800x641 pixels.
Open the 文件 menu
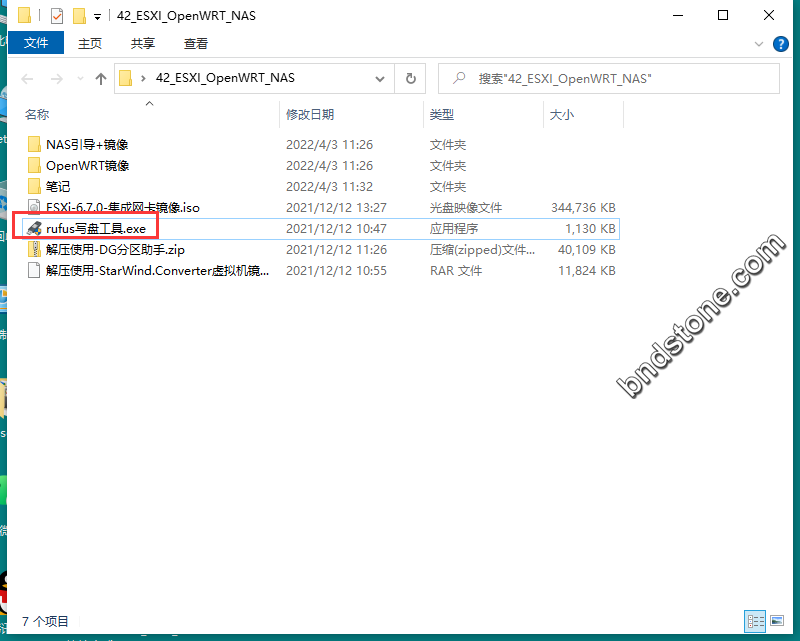coord(36,43)
